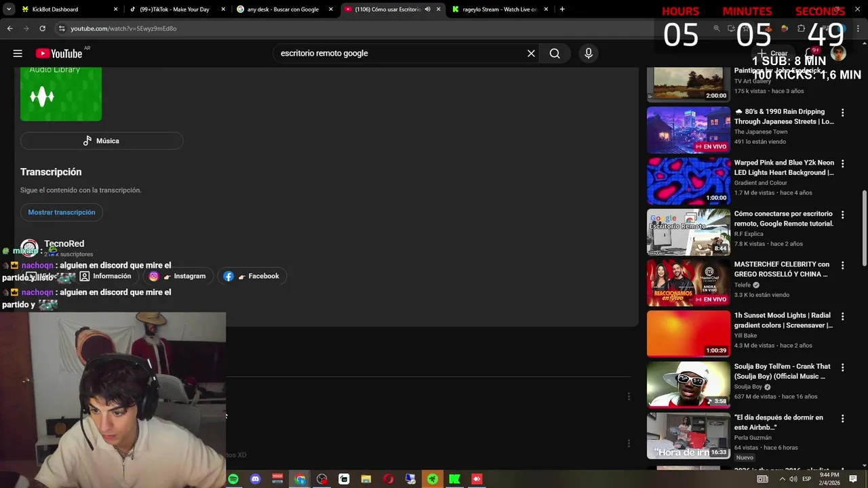The height and width of the screenshot is (488, 868).
Task: Open Spotify from the taskbar
Action: pos(233,479)
